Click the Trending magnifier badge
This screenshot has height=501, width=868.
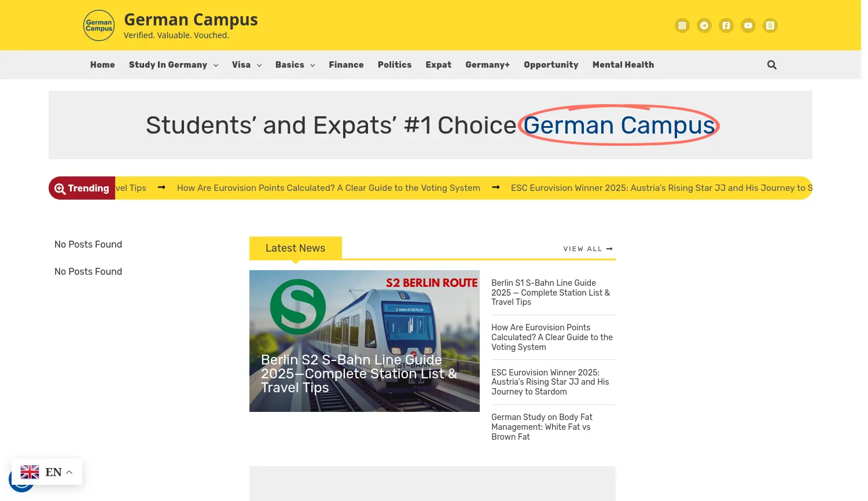point(60,188)
